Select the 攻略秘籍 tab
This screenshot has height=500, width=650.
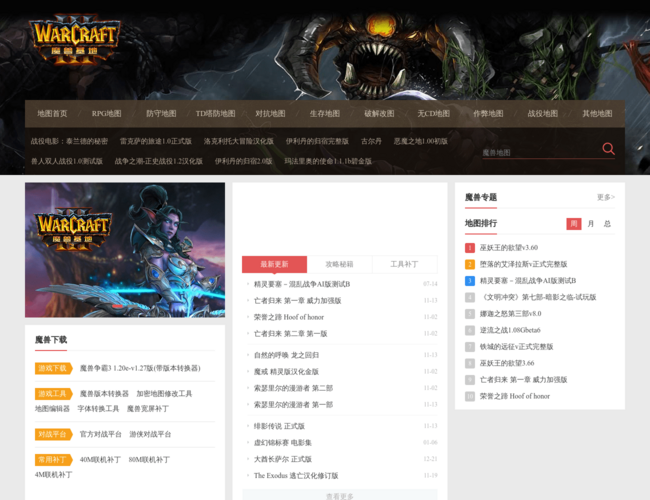point(339,265)
